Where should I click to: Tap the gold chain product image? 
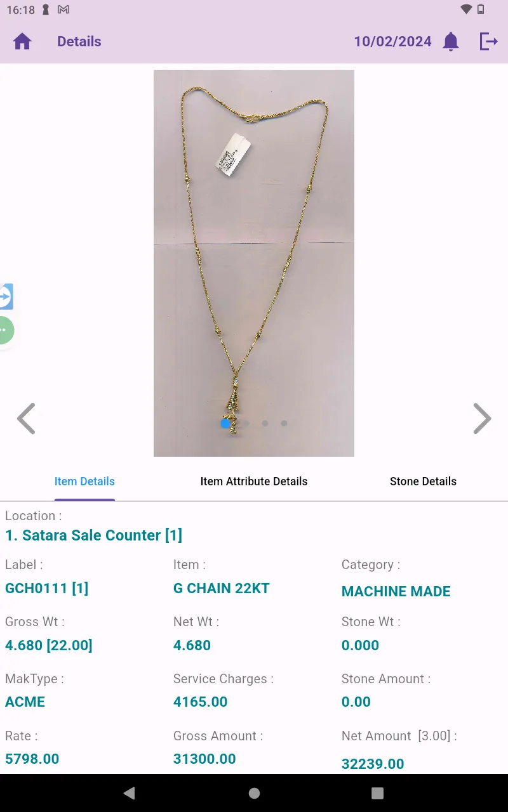pyautogui.click(x=254, y=263)
